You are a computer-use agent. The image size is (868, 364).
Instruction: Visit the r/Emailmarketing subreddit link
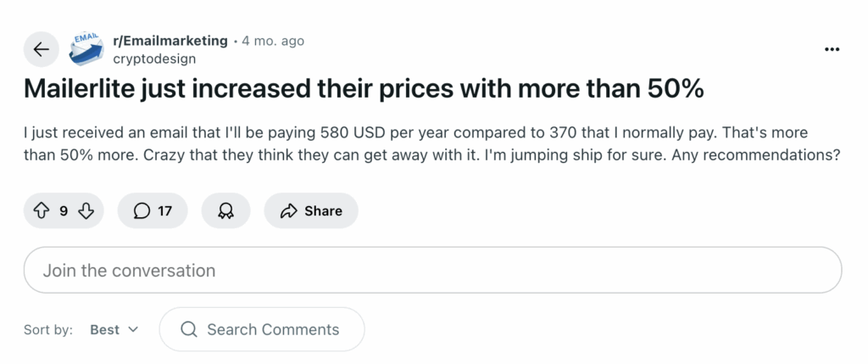(170, 41)
